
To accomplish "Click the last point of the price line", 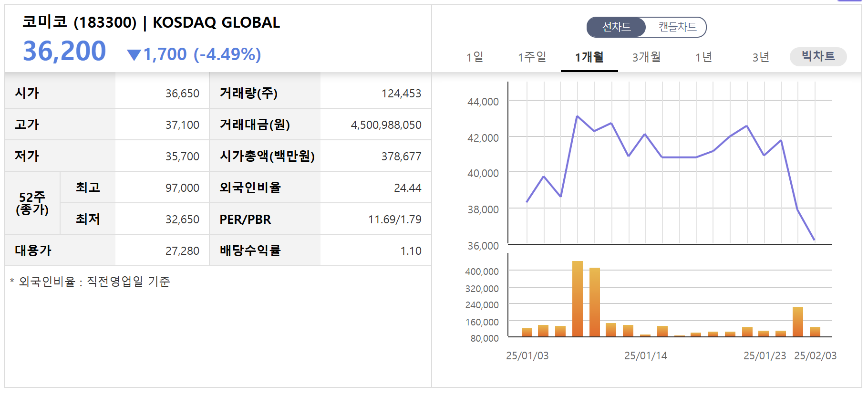I will pos(814,240).
